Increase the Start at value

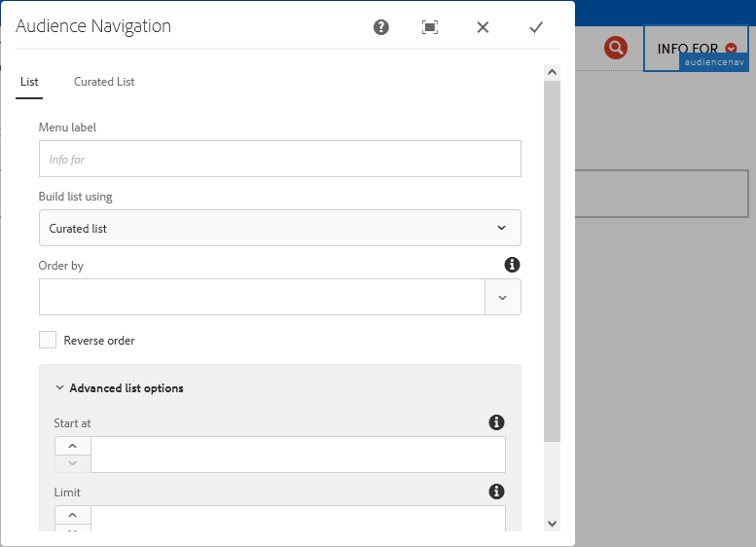(73, 446)
